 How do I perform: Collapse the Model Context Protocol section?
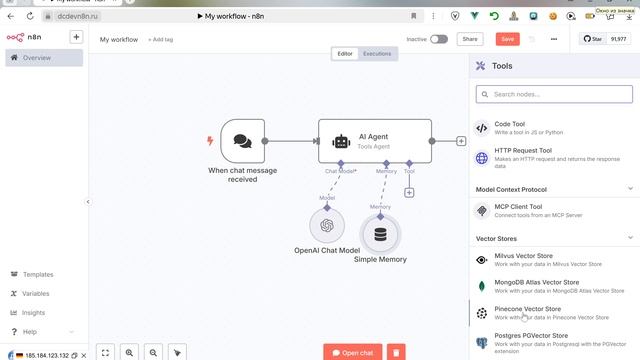coord(630,189)
